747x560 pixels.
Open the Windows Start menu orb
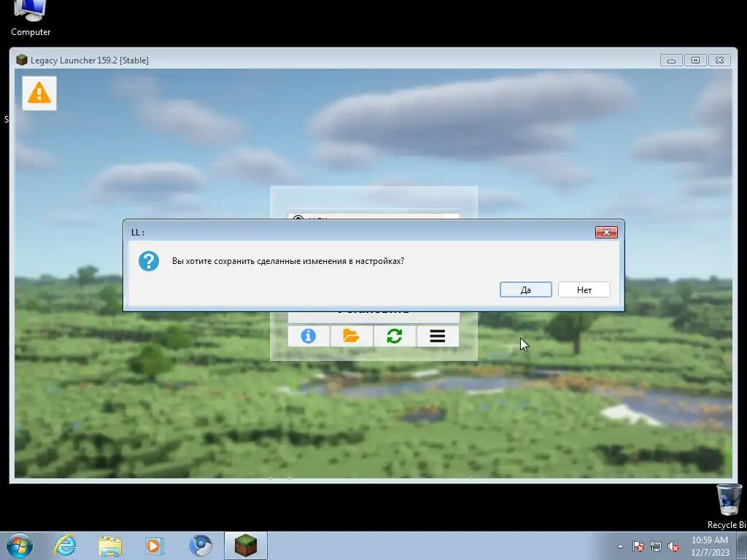point(20,545)
